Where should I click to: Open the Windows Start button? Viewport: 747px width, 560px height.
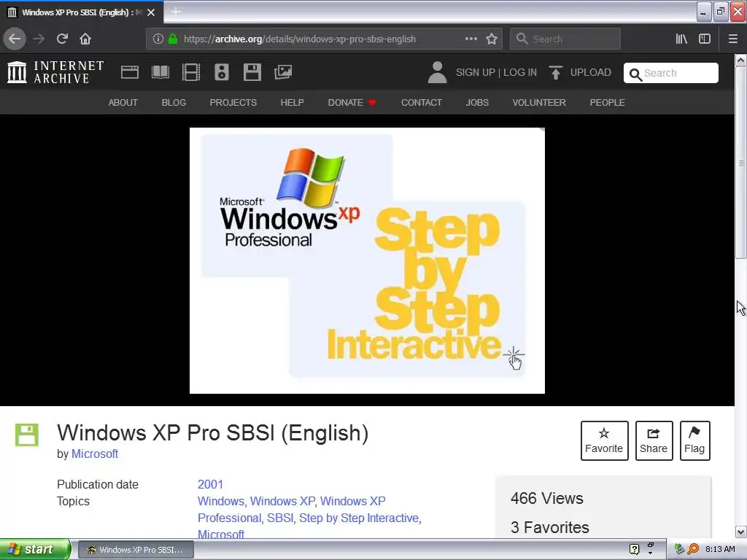35,549
